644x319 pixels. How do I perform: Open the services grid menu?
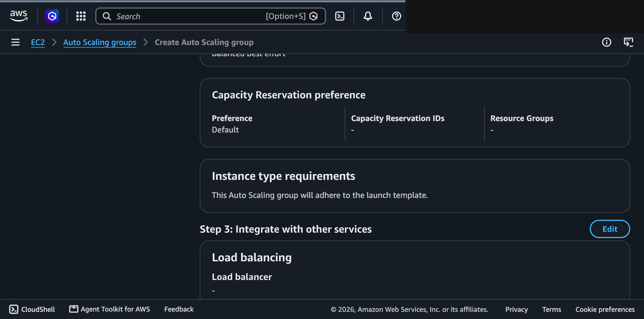(81, 16)
